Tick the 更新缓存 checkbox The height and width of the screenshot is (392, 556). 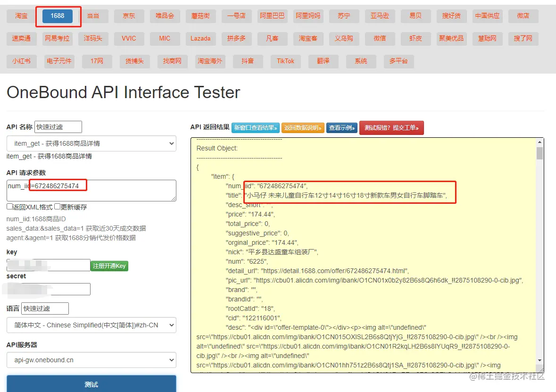[x=57, y=207]
